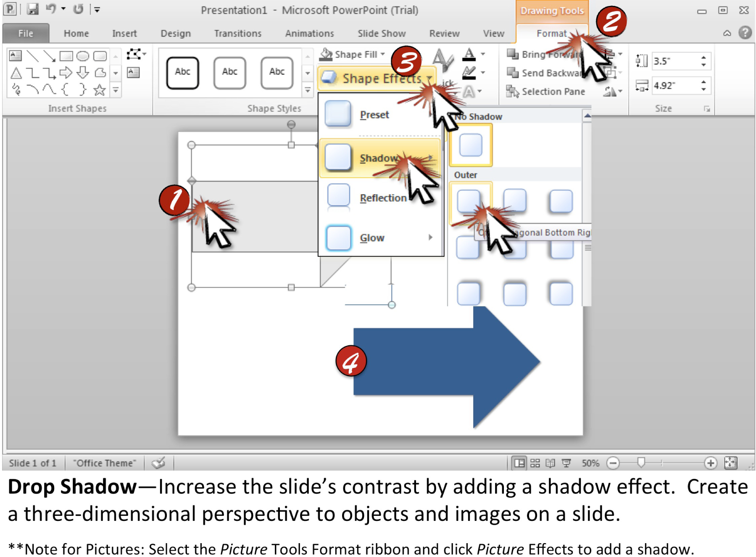
Task: Expand the Shape Effects dropdown
Action: 377,78
